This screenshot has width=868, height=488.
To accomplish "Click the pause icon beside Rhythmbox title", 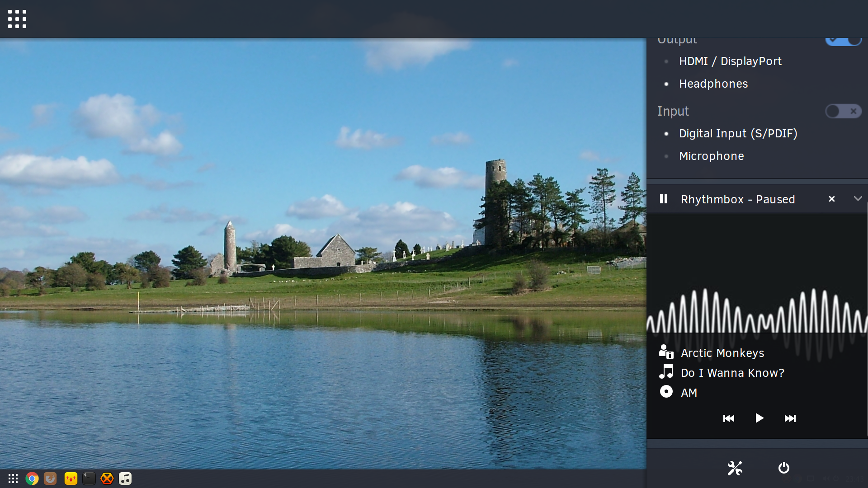I will pos(664,199).
